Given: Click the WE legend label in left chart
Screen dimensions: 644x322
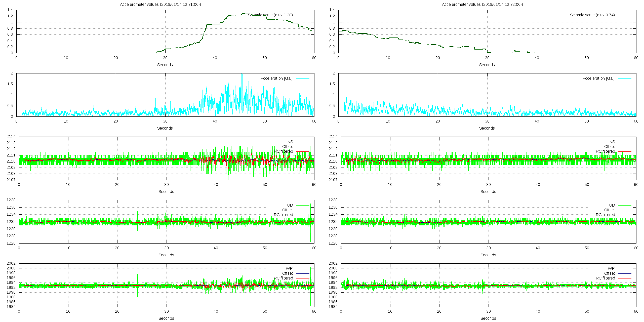Looking at the screenshot, I should pyautogui.click(x=289, y=269).
